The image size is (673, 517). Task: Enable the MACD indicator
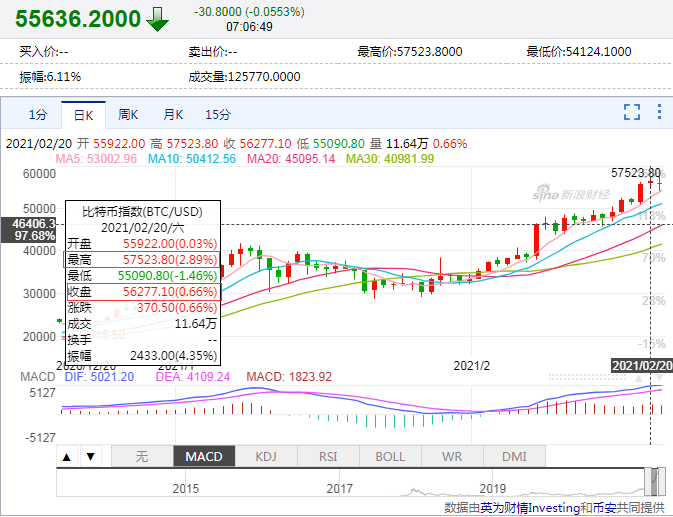204,456
